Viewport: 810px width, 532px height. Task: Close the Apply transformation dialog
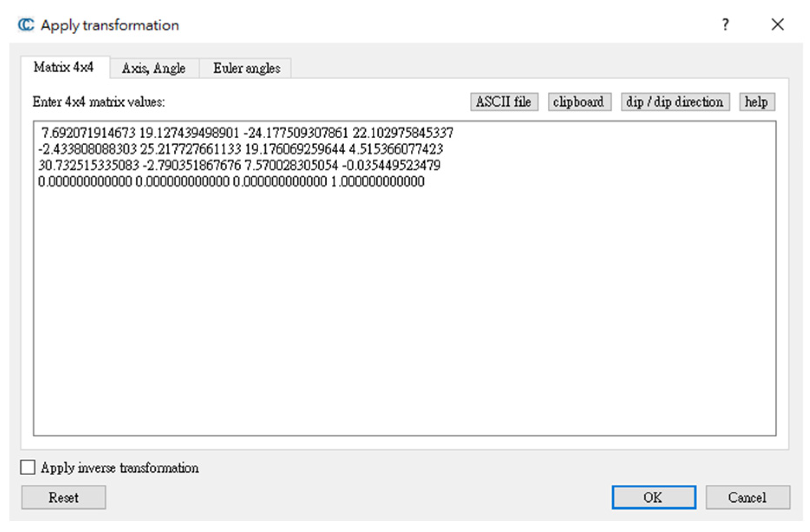coord(777,25)
